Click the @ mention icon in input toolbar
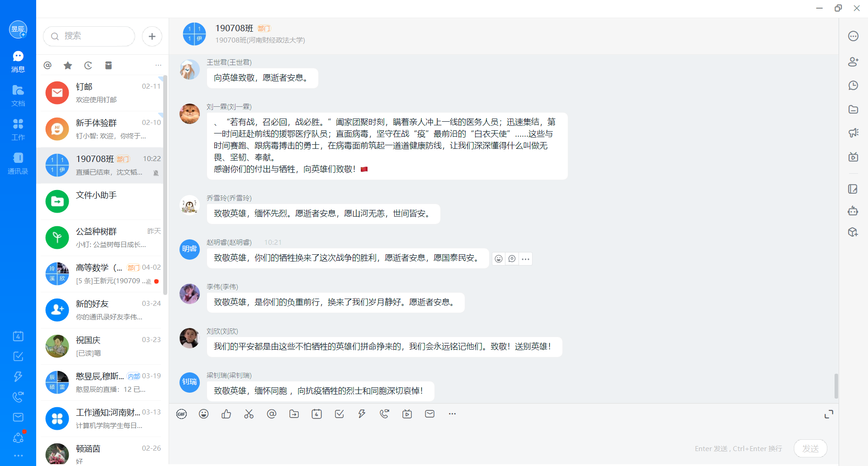The height and width of the screenshot is (466, 868). tap(271, 414)
